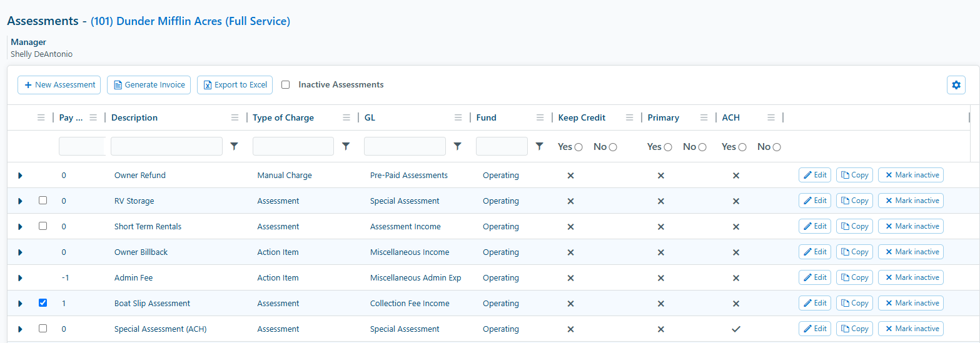The image size is (980, 343).
Task: Click the ACH X for Short Term Rentals
Action: 736,227
